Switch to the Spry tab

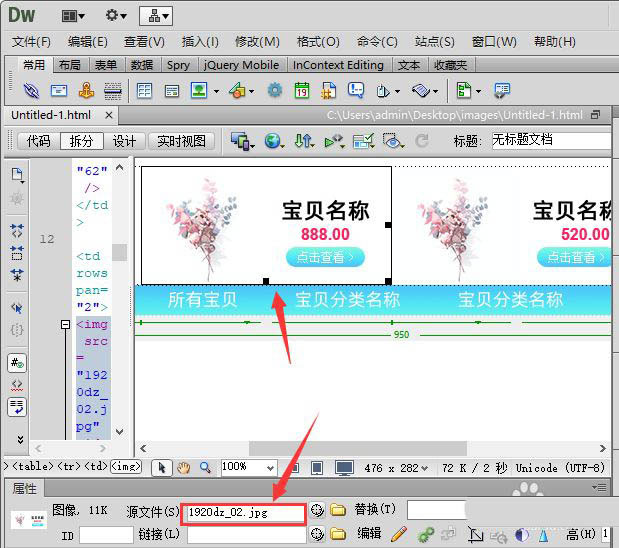tap(178, 65)
